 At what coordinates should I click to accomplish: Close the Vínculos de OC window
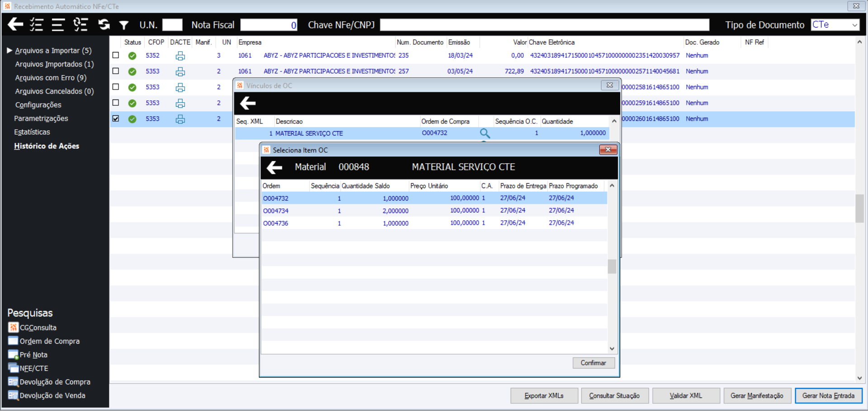[610, 85]
